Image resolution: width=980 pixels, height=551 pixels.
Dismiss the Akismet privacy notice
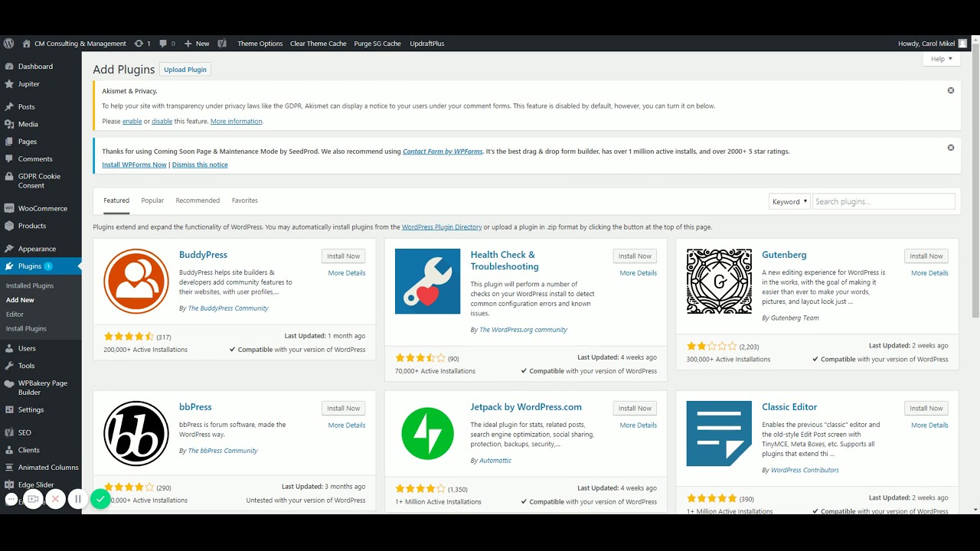(951, 90)
